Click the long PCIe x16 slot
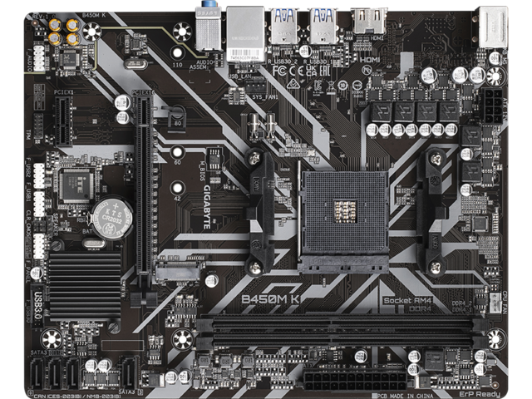532x399 pixels. click(146, 191)
